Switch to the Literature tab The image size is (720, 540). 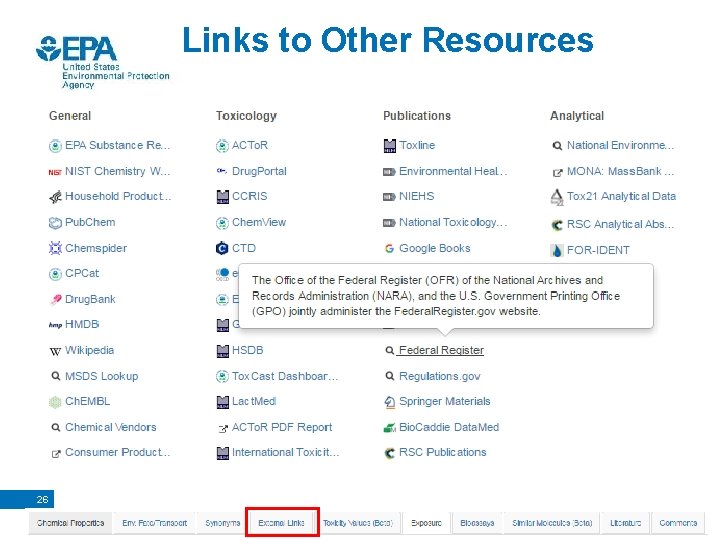625,523
